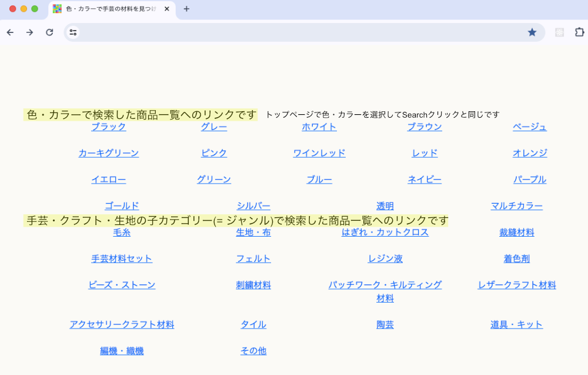The height and width of the screenshot is (375, 588).
Task: Open the extensions puzzle icon
Action: point(579,32)
